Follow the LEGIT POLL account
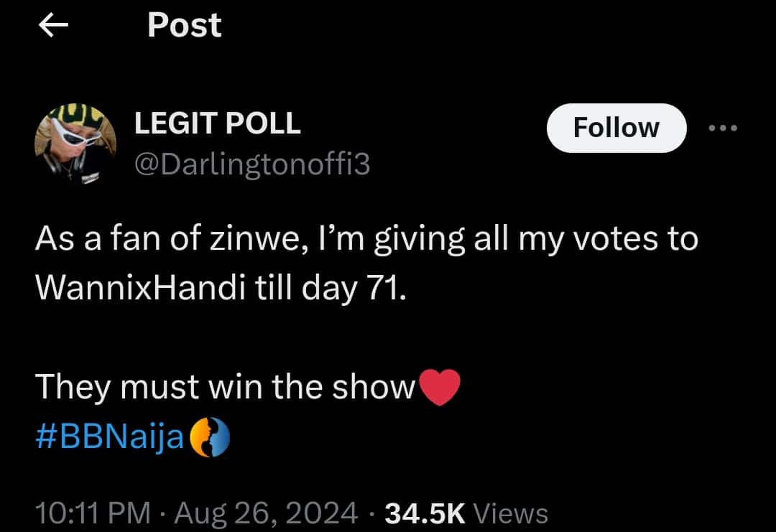The width and height of the screenshot is (776, 532). pos(616,128)
